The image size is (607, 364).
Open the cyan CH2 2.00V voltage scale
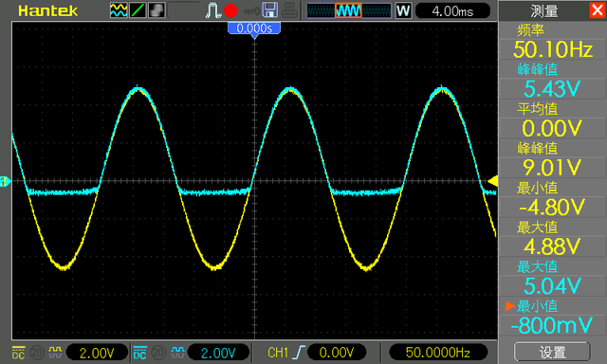click(218, 353)
